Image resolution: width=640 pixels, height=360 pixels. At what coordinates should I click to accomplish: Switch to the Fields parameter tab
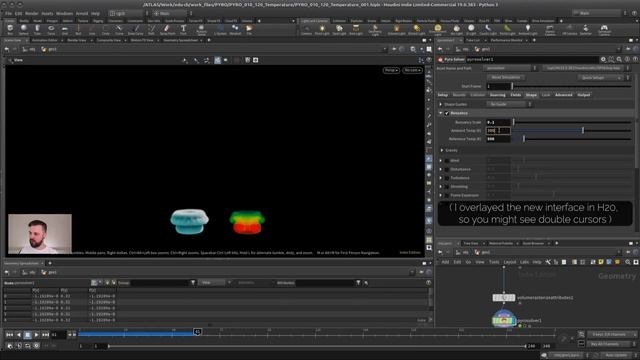click(516, 95)
